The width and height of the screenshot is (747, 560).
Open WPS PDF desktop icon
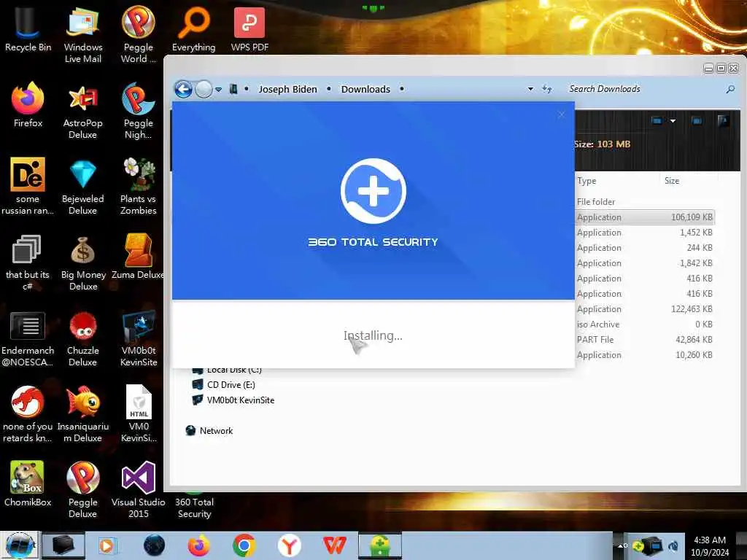click(249, 28)
